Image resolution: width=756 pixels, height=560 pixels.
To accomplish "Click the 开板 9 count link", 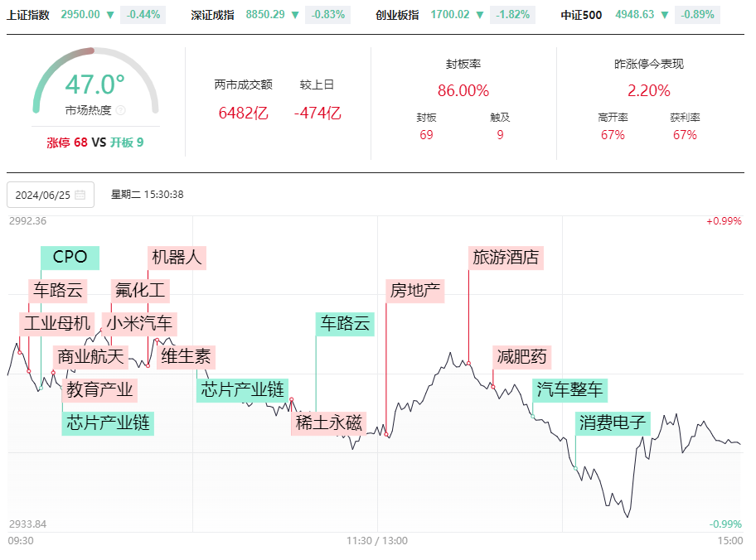I will click(127, 142).
